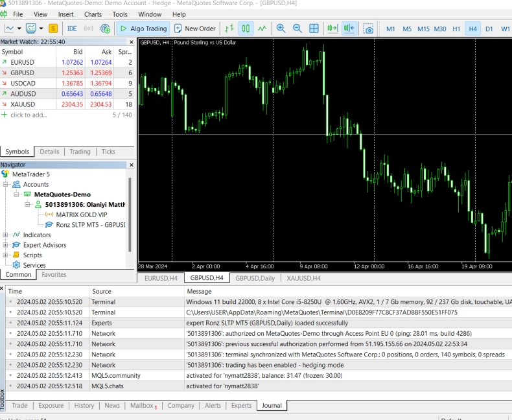The height and width of the screenshot is (420, 512).
Task: Expand the Scripts tree node
Action: click(x=6, y=255)
